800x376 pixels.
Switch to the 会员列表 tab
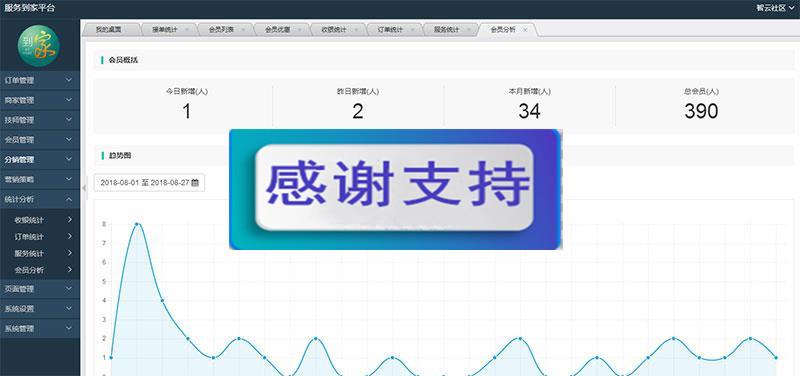tap(221, 30)
